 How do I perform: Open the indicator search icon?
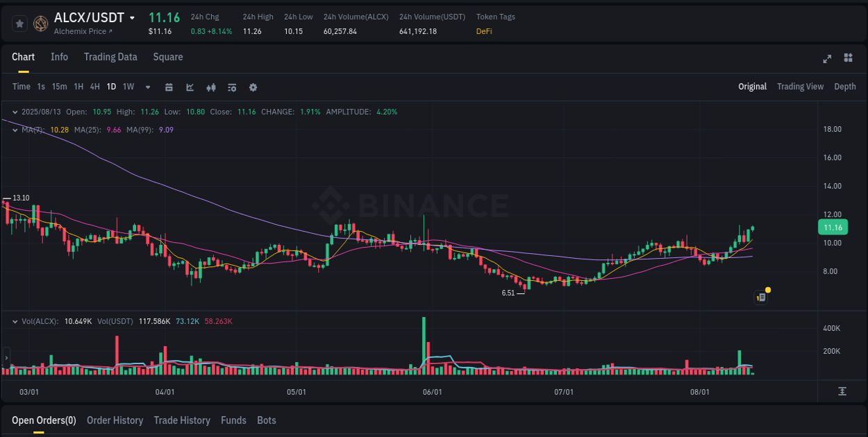[231, 87]
